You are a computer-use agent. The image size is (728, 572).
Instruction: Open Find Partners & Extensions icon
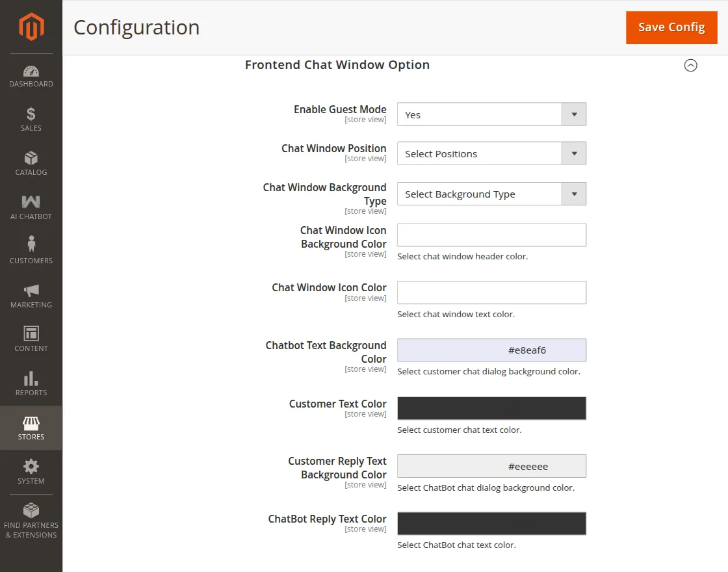[31, 512]
